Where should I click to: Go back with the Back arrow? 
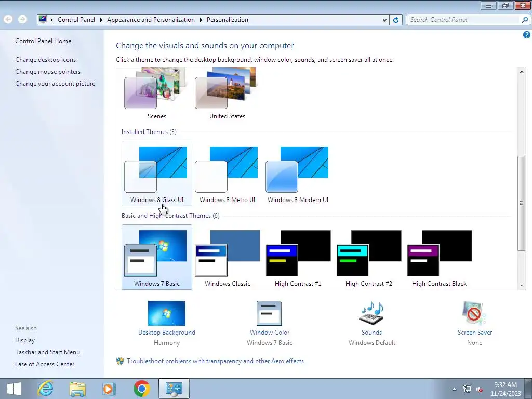(8, 19)
